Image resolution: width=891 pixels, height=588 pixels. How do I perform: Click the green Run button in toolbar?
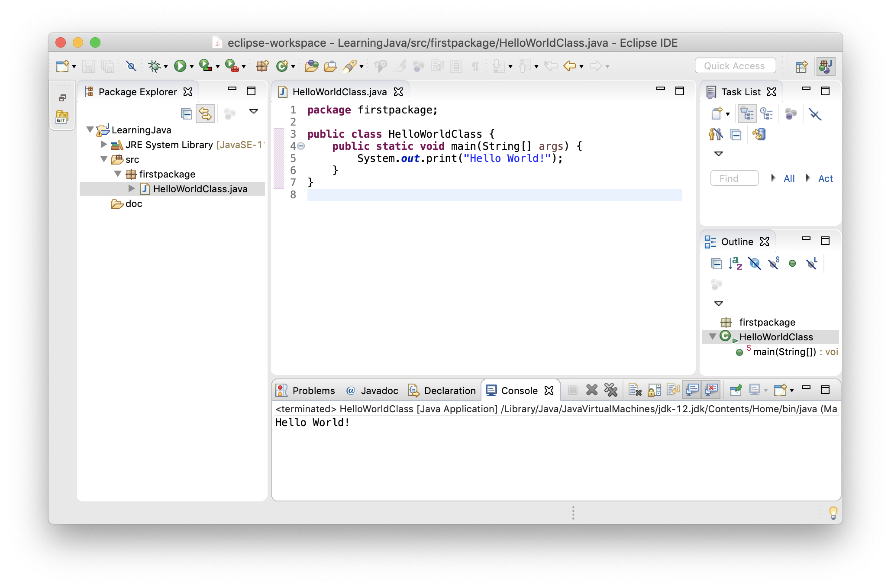tap(180, 66)
